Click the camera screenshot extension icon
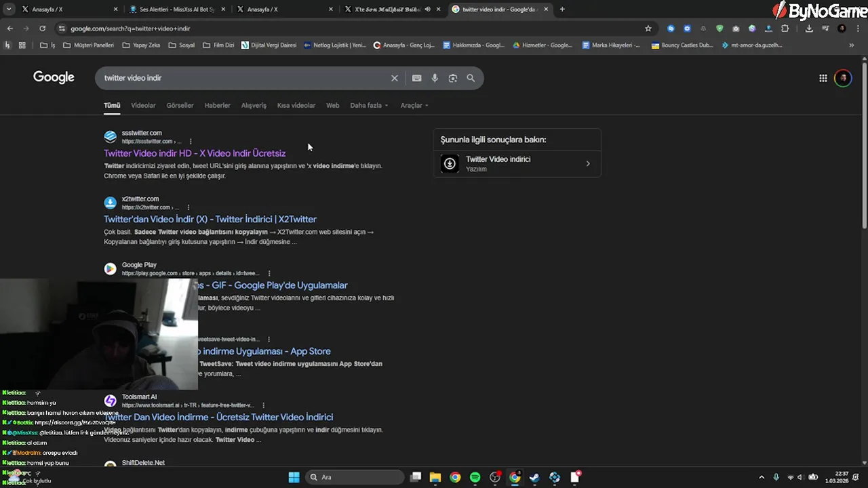The image size is (868, 488). coord(736,28)
